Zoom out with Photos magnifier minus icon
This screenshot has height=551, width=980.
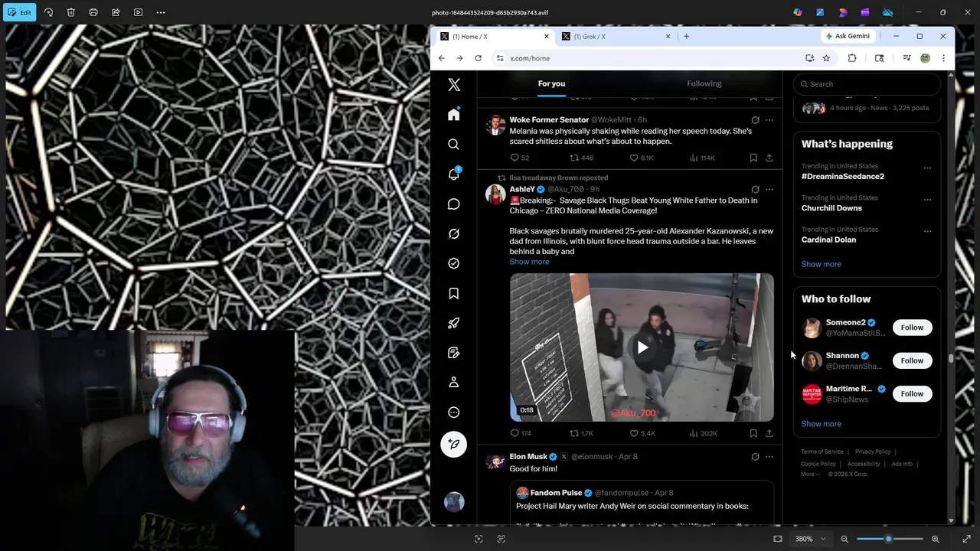coord(844,539)
